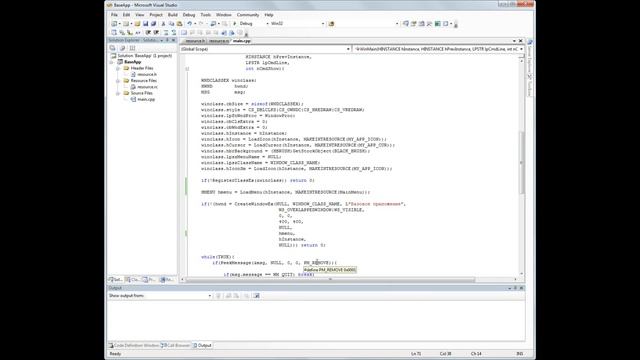The width and height of the screenshot is (640, 360).
Task: Select Solution 'BaseApp' root node
Action: [144, 56]
